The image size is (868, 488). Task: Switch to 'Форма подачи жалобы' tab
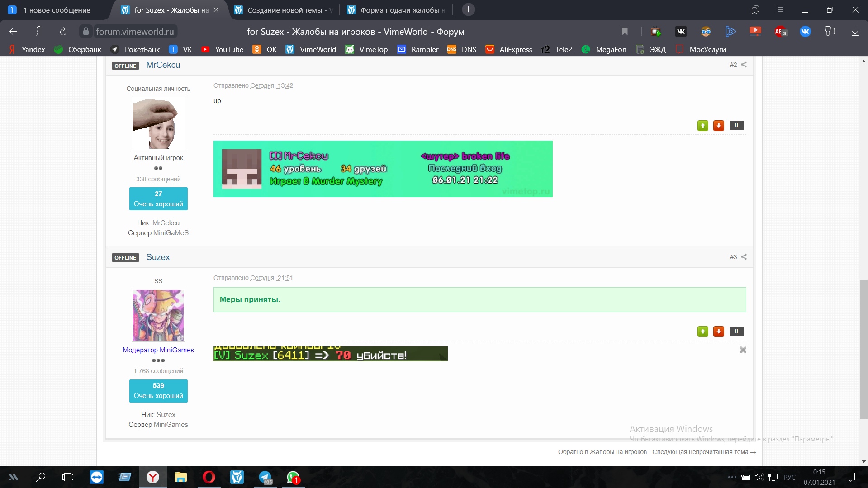pos(397,10)
